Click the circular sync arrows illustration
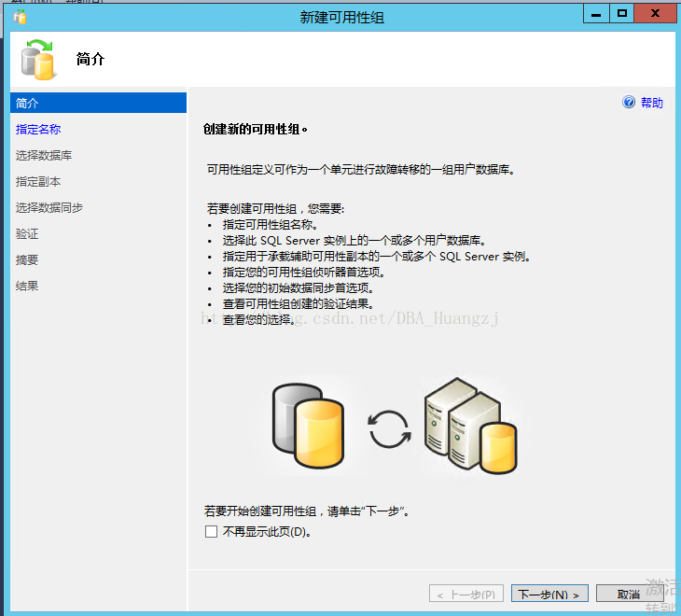681x616 pixels. [390, 429]
